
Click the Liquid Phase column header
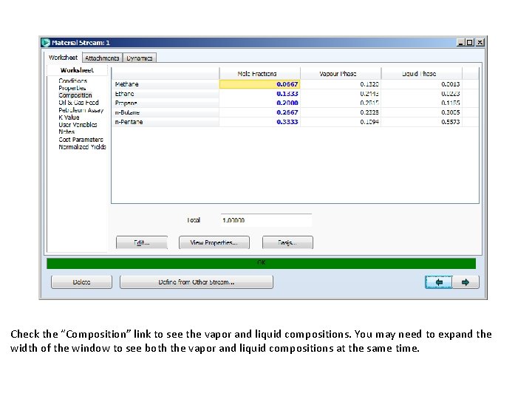pos(422,74)
